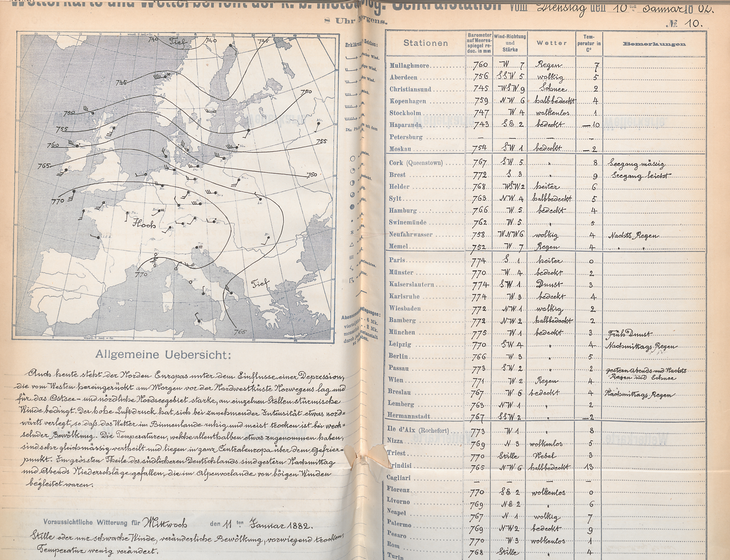Screen dimensions: 730x560
Task: Select the 'Haparanda' station name
Action: [x=406, y=125]
